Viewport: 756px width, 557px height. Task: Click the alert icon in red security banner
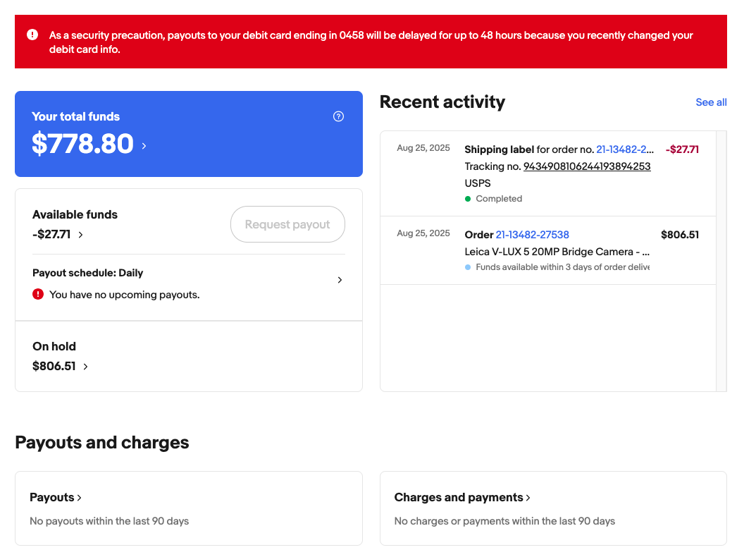[32, 35]
